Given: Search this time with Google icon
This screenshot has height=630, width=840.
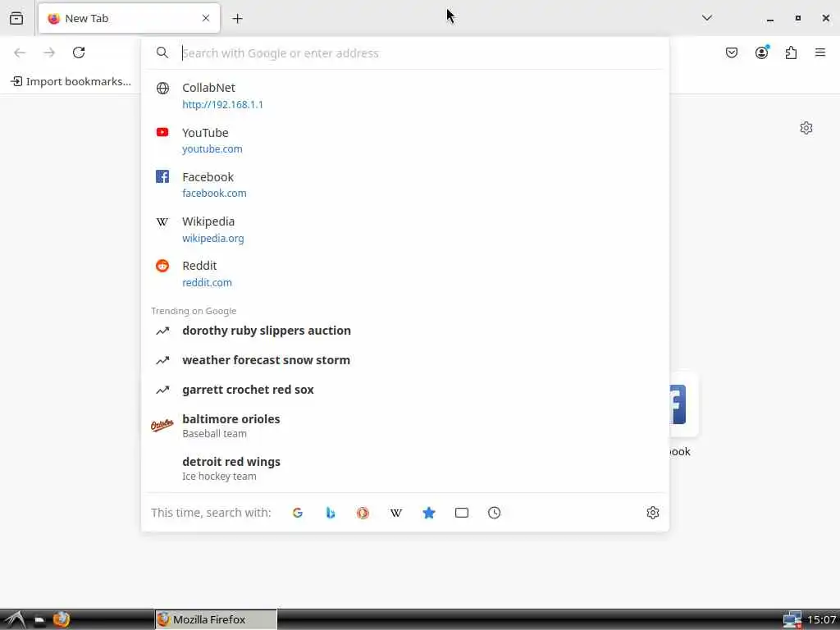Looking at the screenshot, I should click(298, 513).
